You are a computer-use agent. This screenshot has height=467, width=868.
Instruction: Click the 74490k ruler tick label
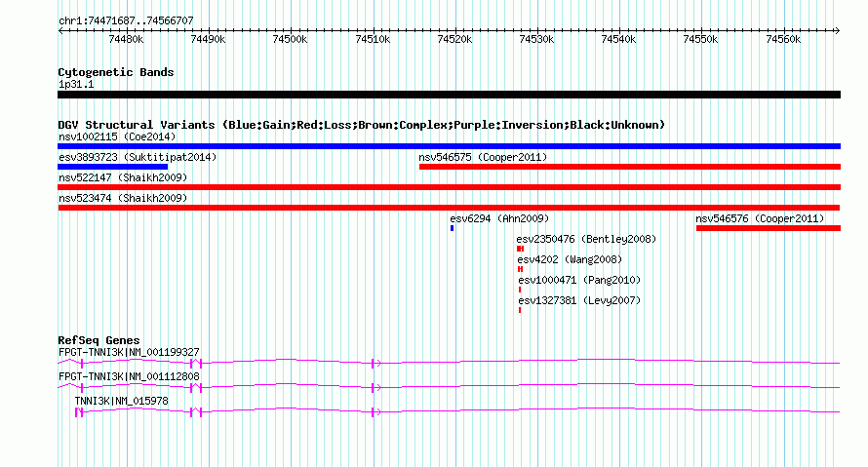pos(208,39)
